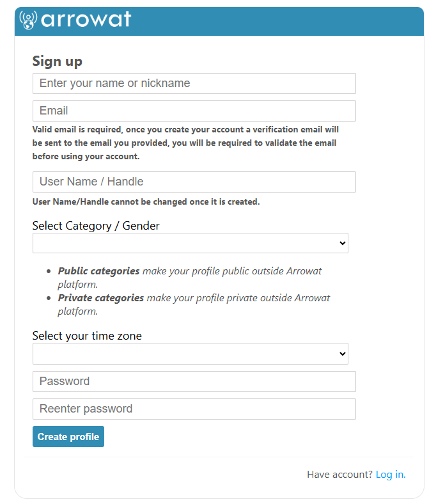Click the email verification notice text
436x504 pixels.
tap(185, 143)
